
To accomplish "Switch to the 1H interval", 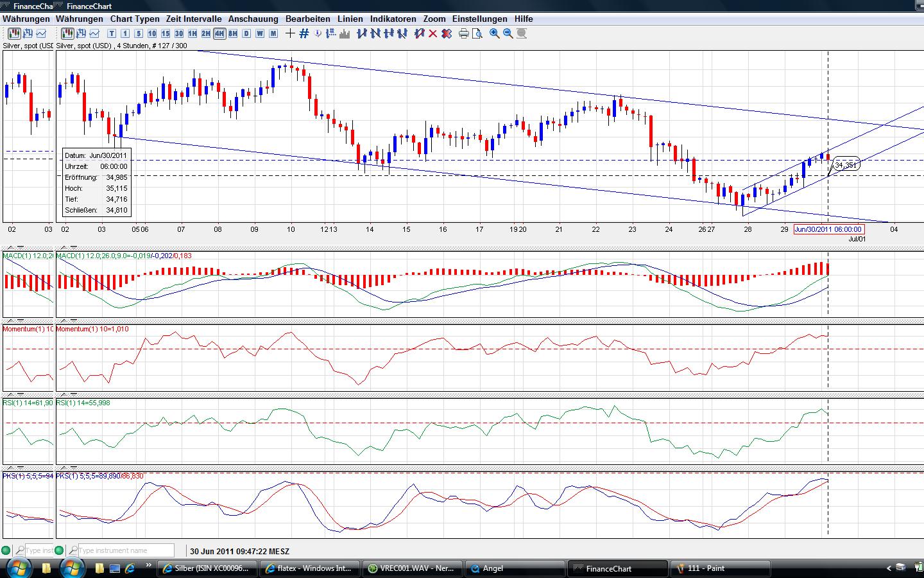I will [x=192, y=33].
